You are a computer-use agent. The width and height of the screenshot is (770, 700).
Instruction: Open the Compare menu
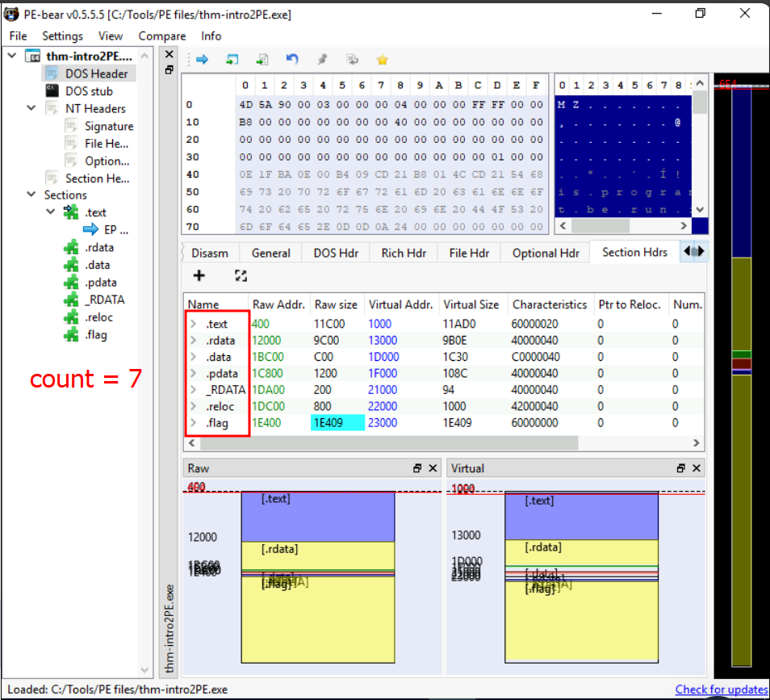(x=162, y=36)
